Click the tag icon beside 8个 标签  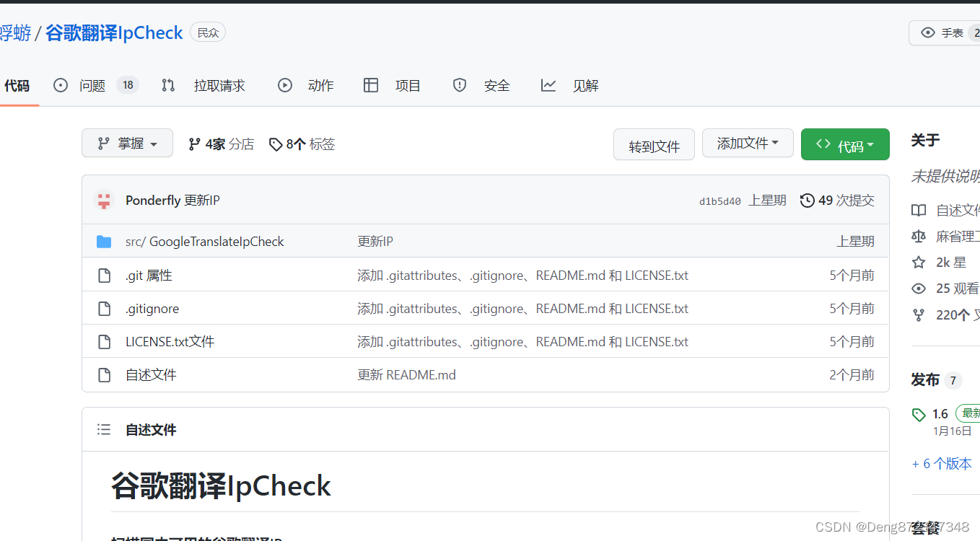(276, 144)
